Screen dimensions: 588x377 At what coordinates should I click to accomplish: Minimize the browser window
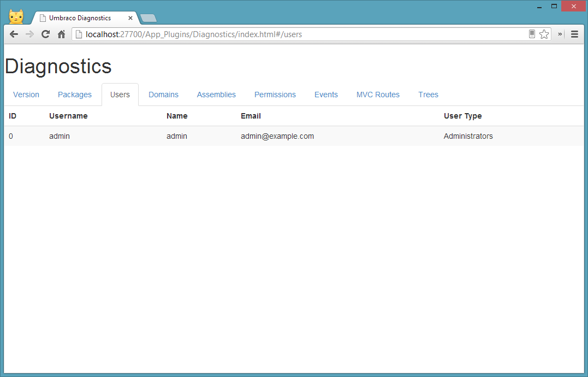tap(539, 7)
